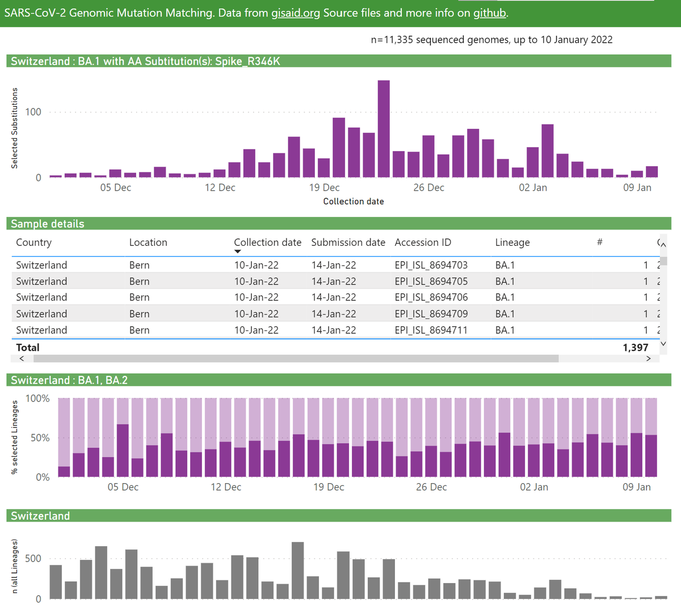The image size is (681, 616).
Task: Select tallest grey bar in all-lineages chart
Action: pyautogui.click(x=297, y=571)
